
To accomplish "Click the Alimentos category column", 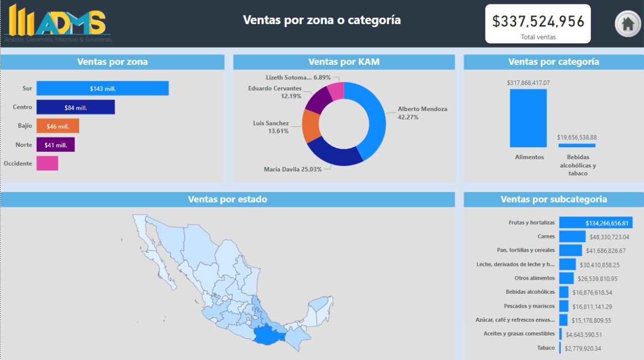I will click(528, 118).
